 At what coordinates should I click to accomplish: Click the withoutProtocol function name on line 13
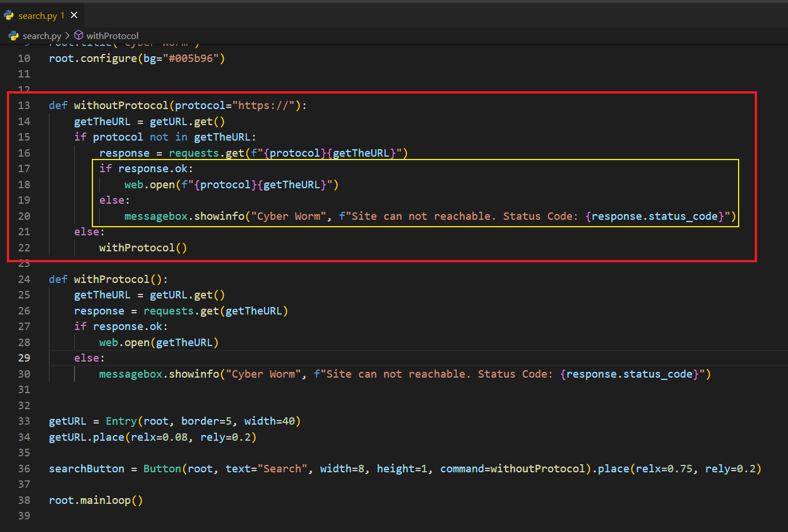point(121,106)
